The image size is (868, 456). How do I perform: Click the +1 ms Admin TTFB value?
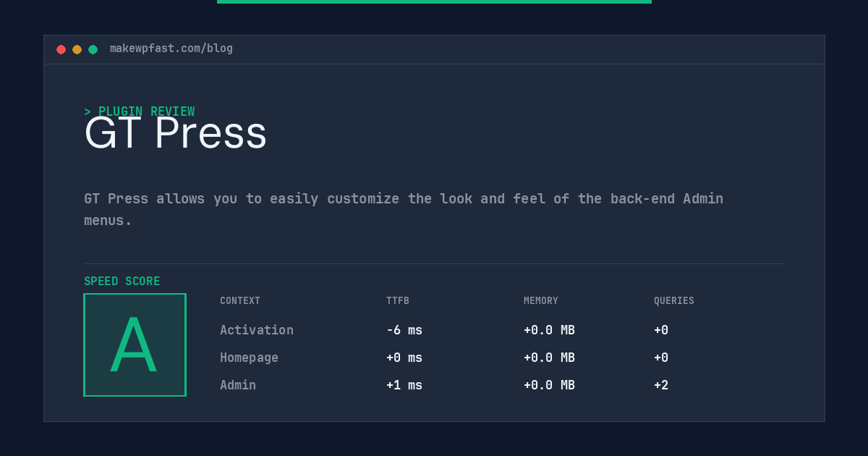(x=404, y=385)
